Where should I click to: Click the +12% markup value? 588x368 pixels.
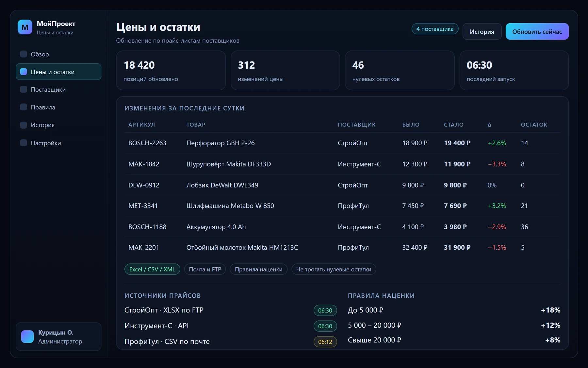pyautogui.click(x=550, y=325)
